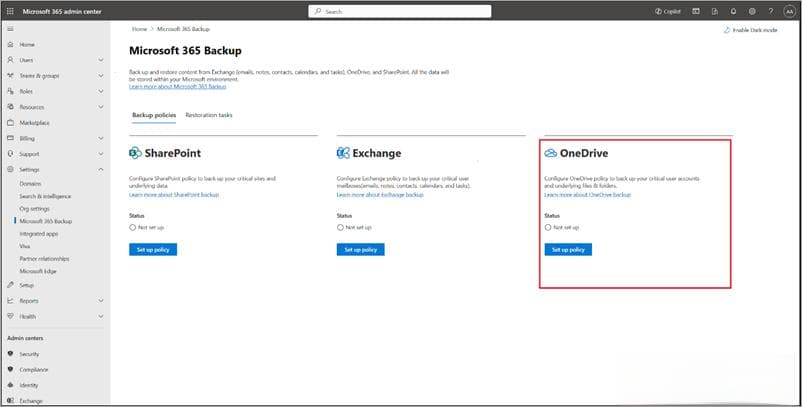Switch to Restoration tasks tab
Screen dimensions: 802x407
coord(209,115)
